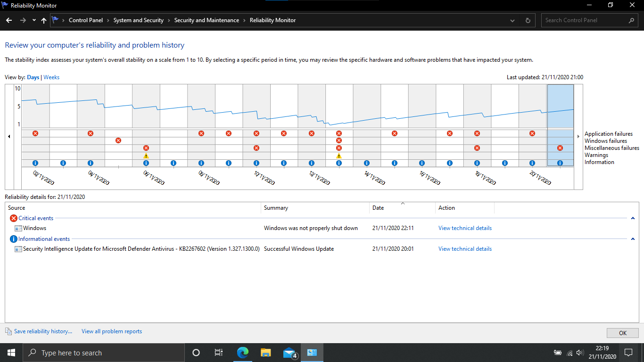Select the Security Intelligence Update row
Image resolution: width=644 pixels, height=362 pixels.
pyautogui.click(x=322, y=249)
